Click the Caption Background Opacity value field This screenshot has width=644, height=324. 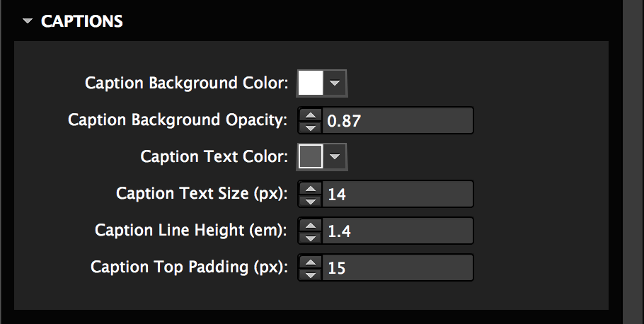tap(397, 120)
